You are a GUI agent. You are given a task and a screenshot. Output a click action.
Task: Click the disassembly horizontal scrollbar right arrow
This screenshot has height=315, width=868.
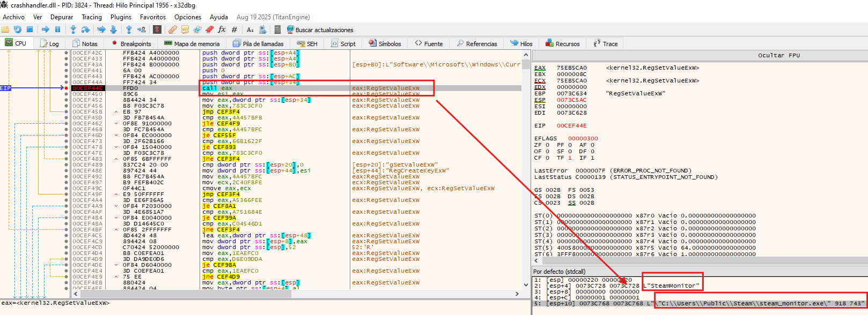[x=517, y=294]
